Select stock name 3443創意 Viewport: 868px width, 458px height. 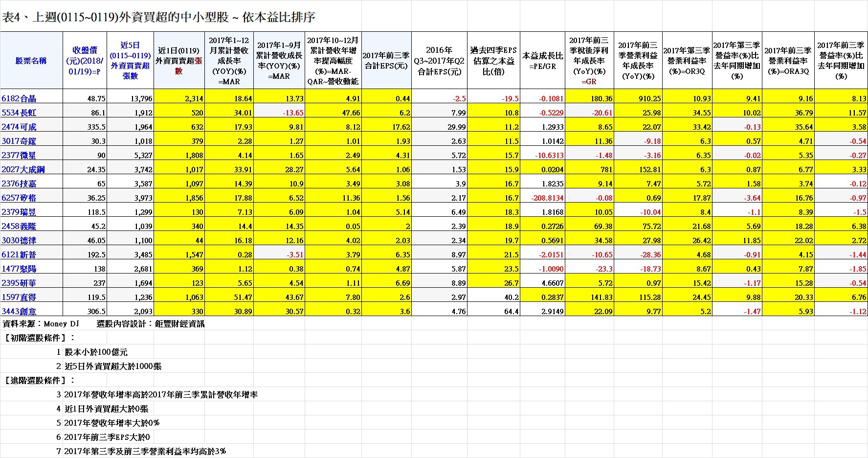click(x=19, y=311)
